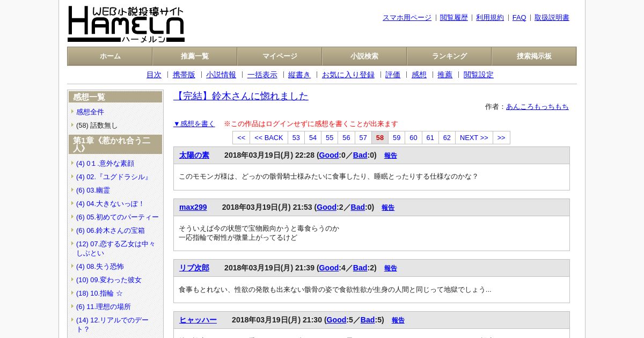644x338 pixels.
Task: Click the current page number 58
Action: [x=380, y=138]
